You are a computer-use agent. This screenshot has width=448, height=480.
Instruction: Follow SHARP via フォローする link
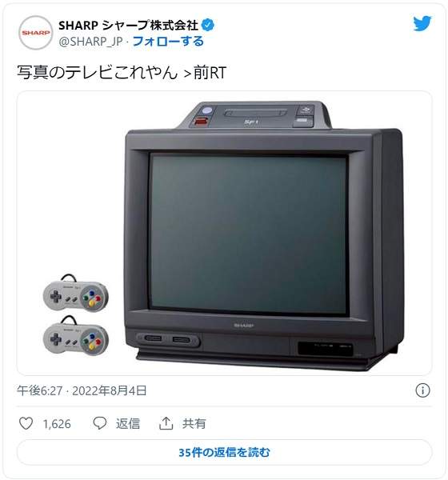168,42
